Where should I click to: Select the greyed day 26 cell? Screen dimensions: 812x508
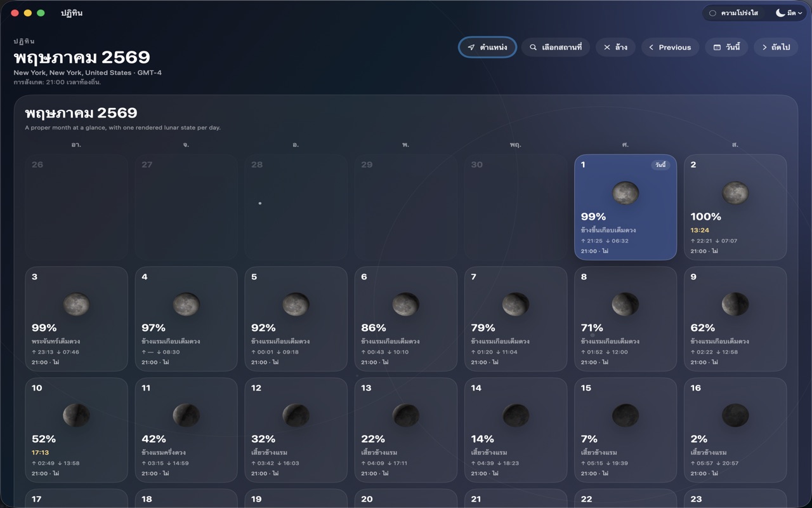pyautogui.click(x=76, y=207)
